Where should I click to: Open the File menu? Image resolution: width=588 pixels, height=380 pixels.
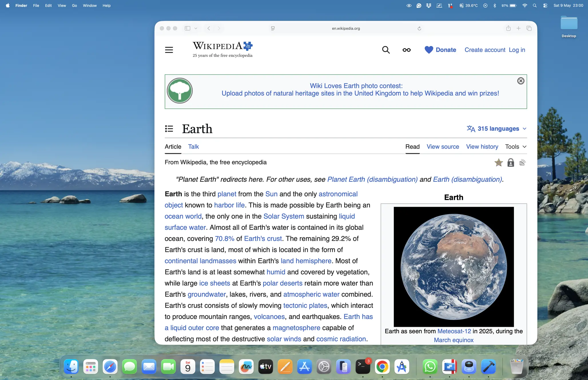(x=36, y=5)
